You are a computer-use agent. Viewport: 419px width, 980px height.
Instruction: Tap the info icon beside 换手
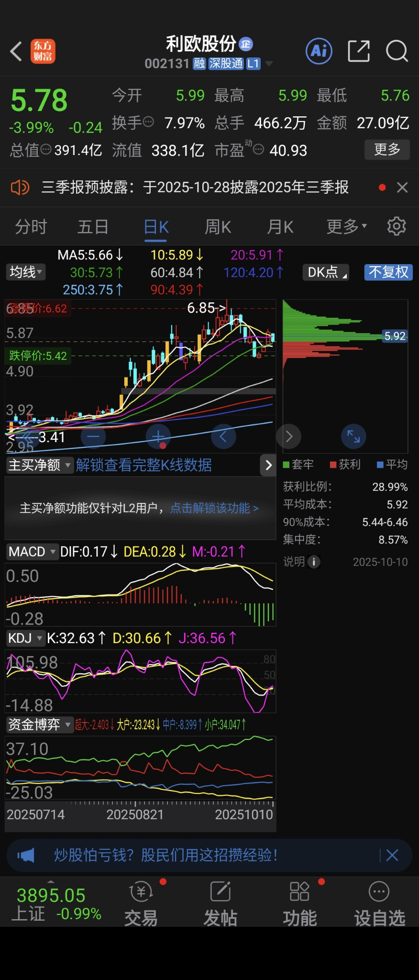149,122
